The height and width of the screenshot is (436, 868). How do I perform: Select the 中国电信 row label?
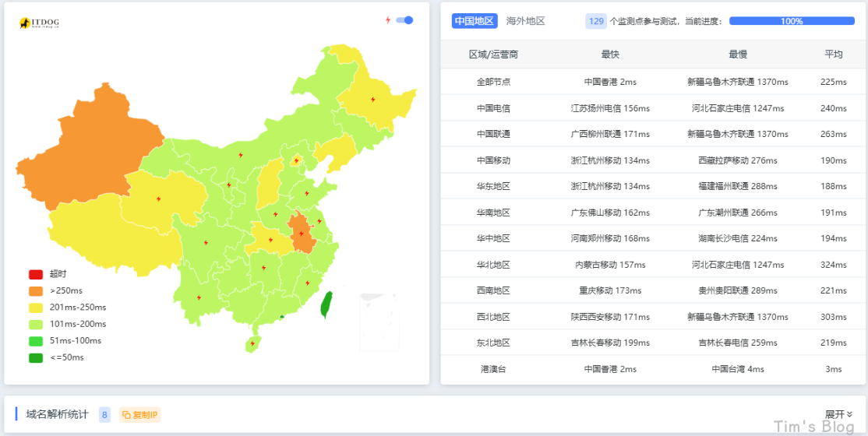click(494, 108)
